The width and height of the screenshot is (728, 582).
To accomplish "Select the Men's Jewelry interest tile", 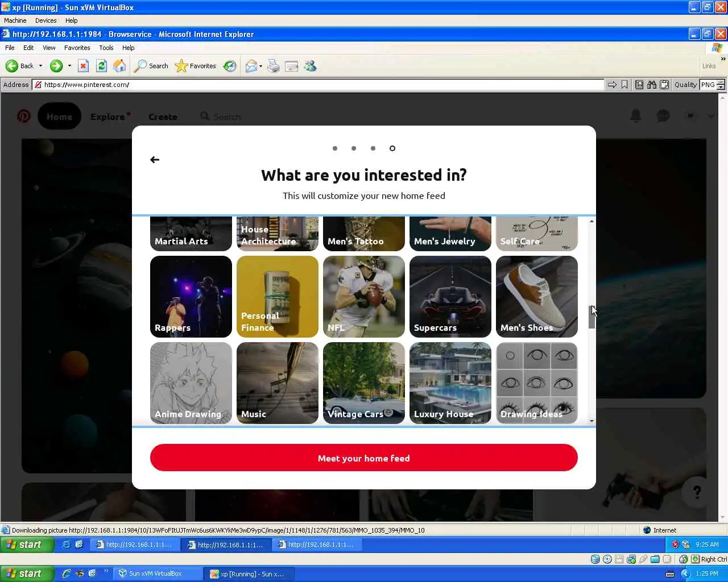I will tap(450, 234).
